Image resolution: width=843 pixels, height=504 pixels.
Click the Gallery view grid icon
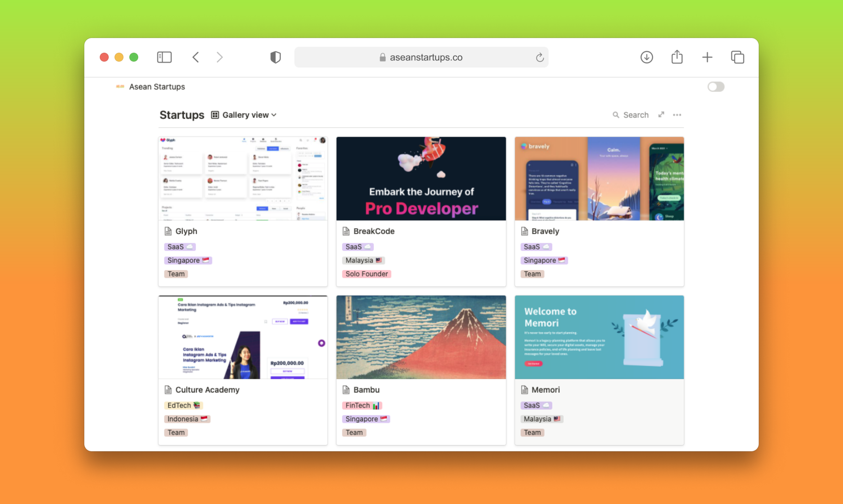(215, 115)
